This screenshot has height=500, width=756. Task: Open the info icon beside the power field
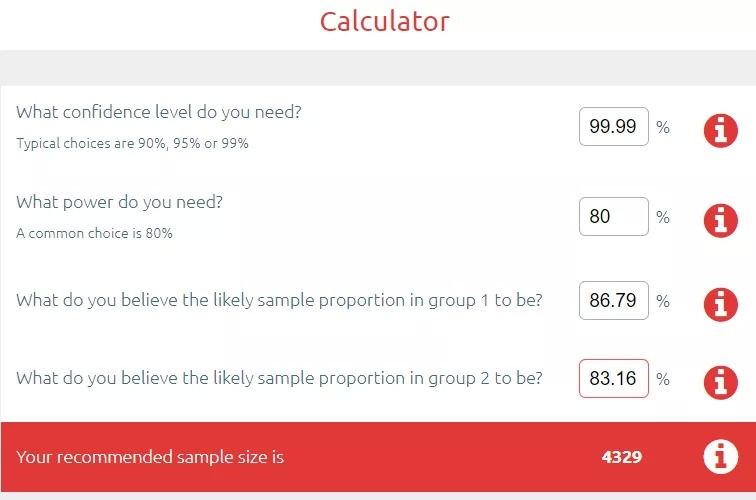720,219
